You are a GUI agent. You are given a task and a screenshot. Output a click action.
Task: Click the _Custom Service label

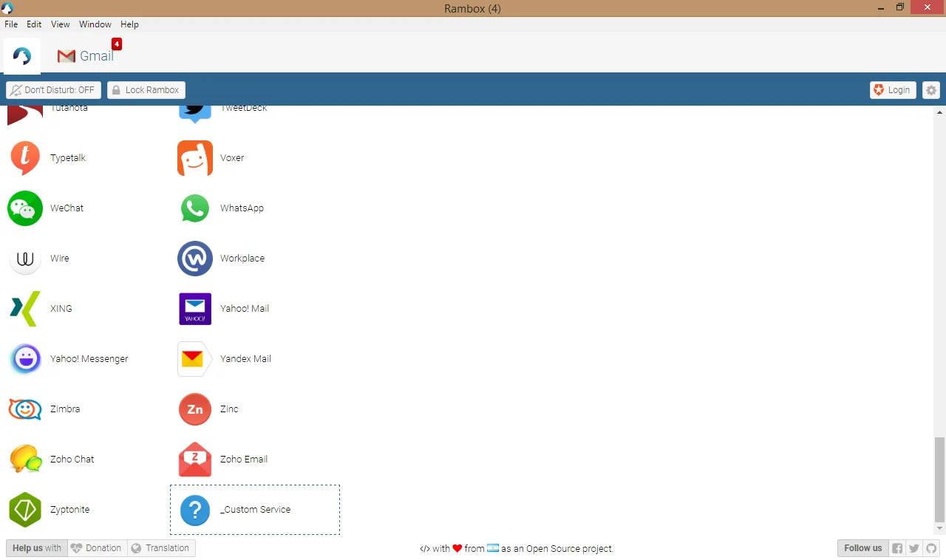coord(256,510)
